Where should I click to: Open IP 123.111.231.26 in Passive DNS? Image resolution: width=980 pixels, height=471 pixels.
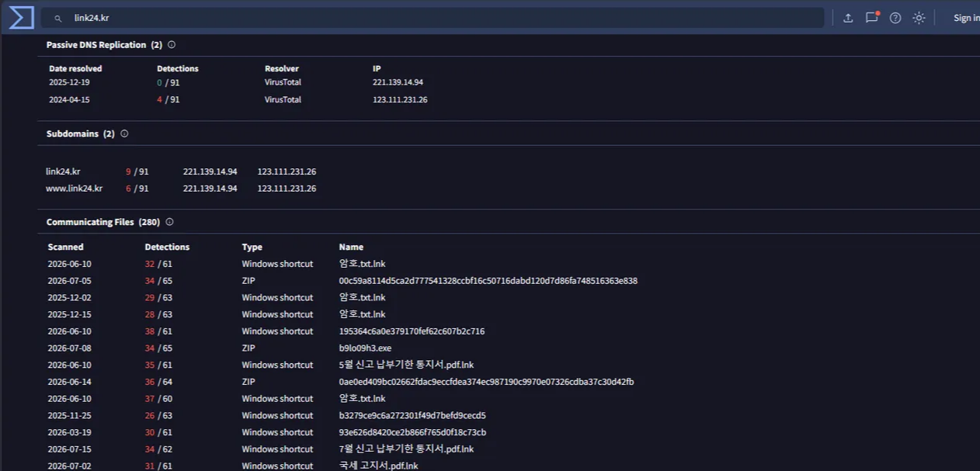[400, 99]
